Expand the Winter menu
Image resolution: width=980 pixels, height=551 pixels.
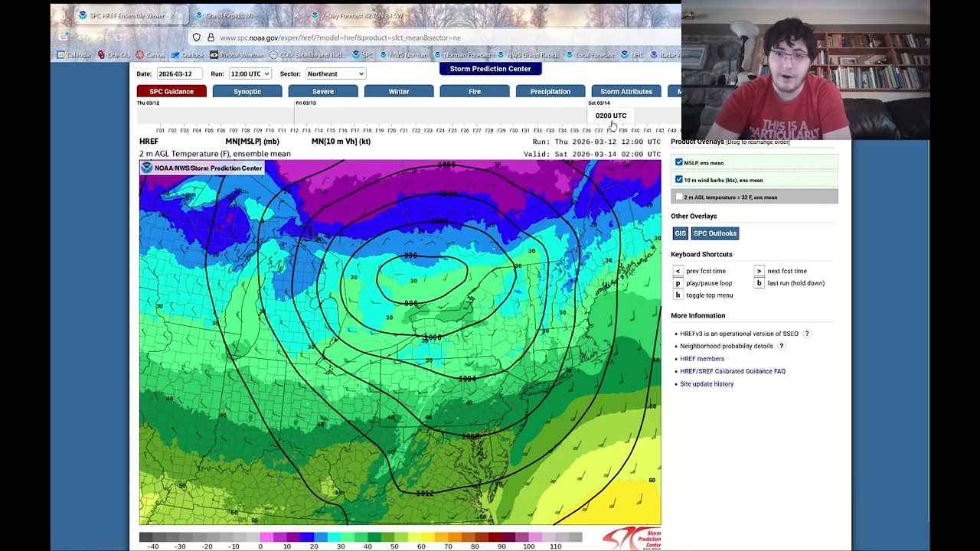399,91
